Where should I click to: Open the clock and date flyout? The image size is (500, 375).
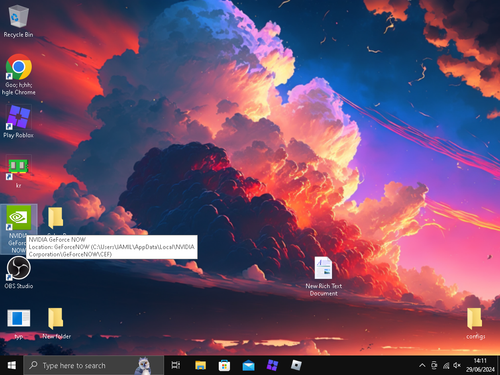[x=480, y=365]
